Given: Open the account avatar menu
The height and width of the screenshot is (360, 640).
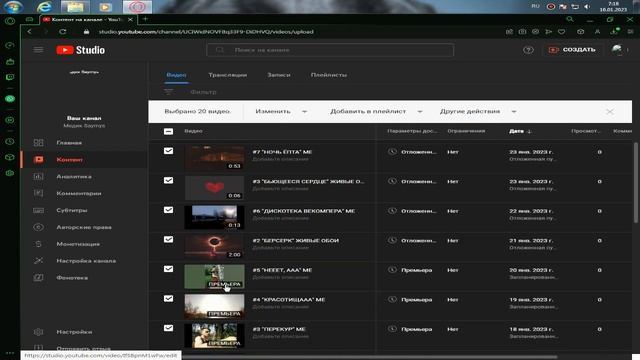Looking at the screenshot, I should 617,50.
